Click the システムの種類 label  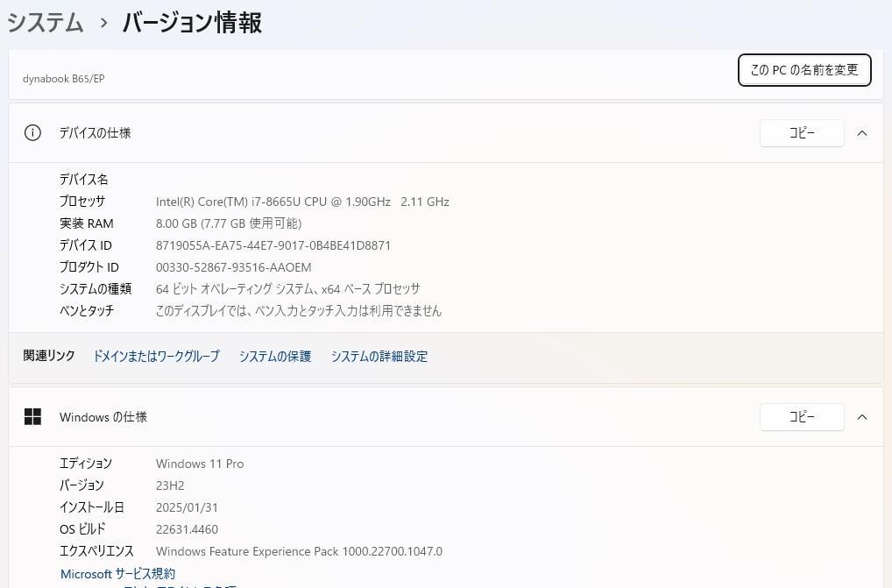[x=96, y=289]
